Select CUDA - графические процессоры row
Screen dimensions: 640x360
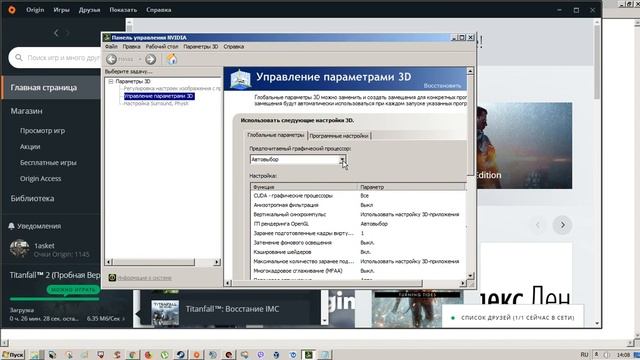tap(358, 196)
